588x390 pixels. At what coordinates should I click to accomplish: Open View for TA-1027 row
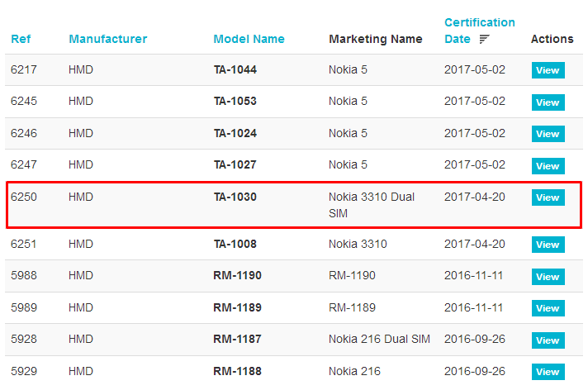tap(548, 166)
